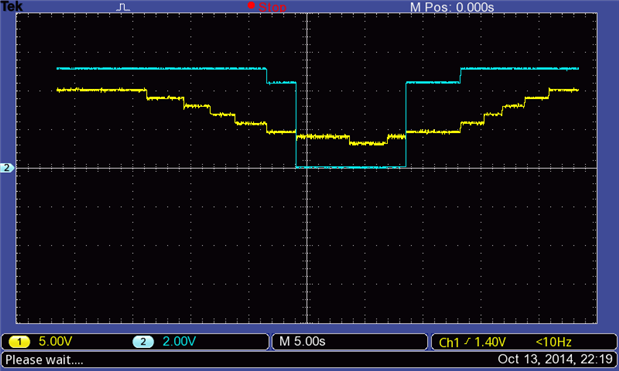This screenshot has height=371, width=619.
Task: Click channel 2 scale 2.00V readout
Action: coord(179,341)
